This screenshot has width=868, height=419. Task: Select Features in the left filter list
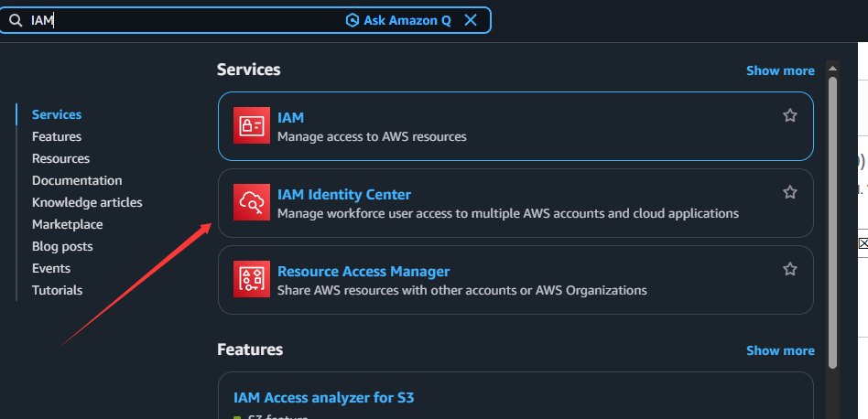tap(57, 136)
